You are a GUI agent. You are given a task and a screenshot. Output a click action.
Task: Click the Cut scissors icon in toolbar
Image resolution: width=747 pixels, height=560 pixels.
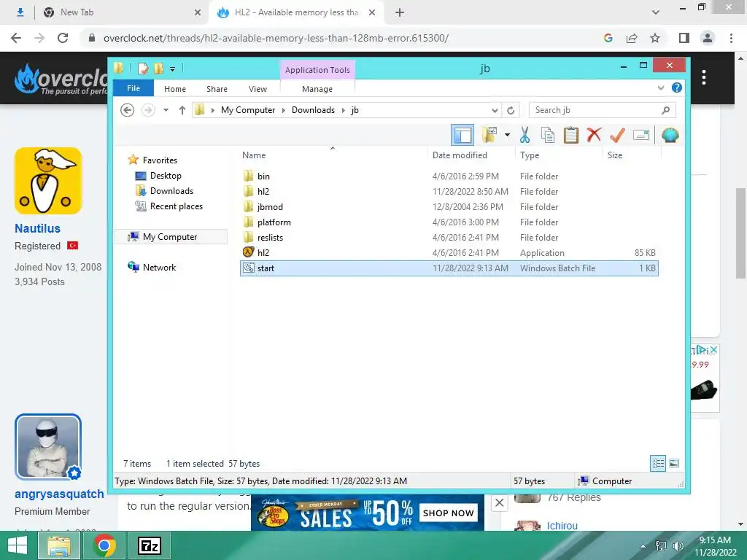pos(525,135)
